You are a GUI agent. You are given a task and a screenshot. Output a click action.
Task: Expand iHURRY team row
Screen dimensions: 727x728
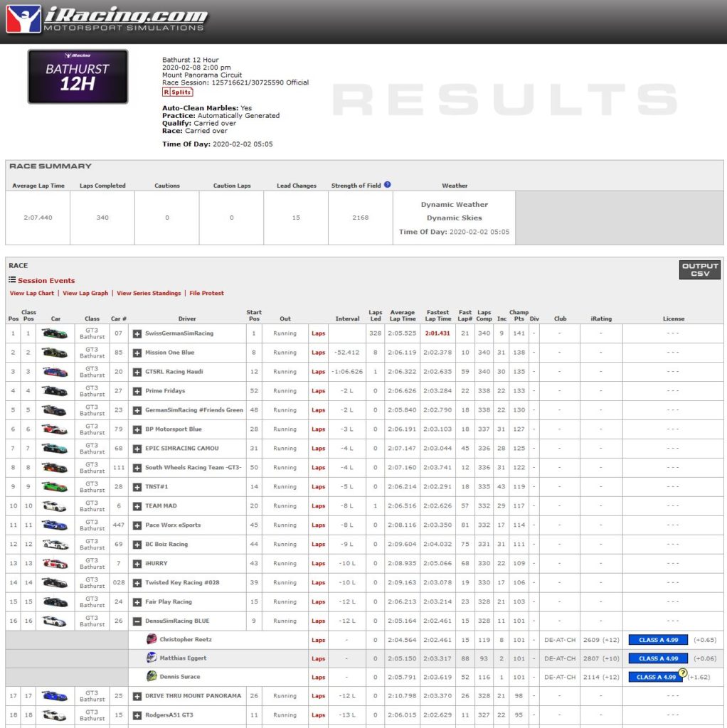(x=137, y=564)
